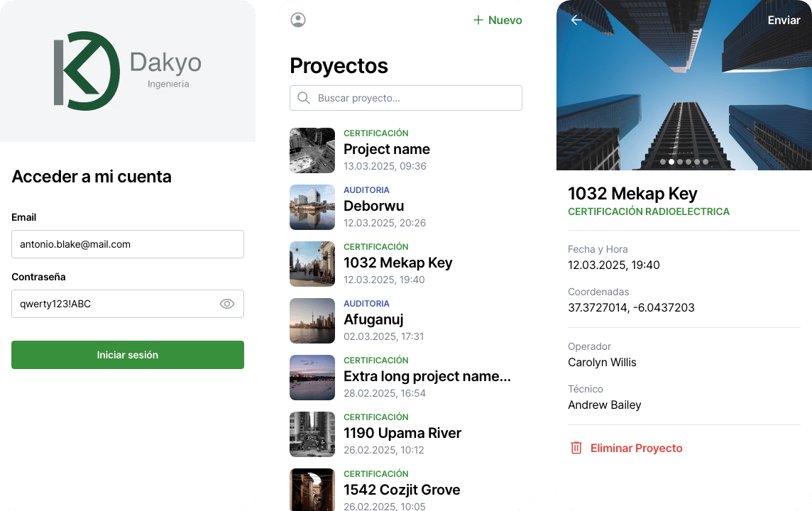
Task: Focus the Buscar proyecto search field
Action: 405,98
